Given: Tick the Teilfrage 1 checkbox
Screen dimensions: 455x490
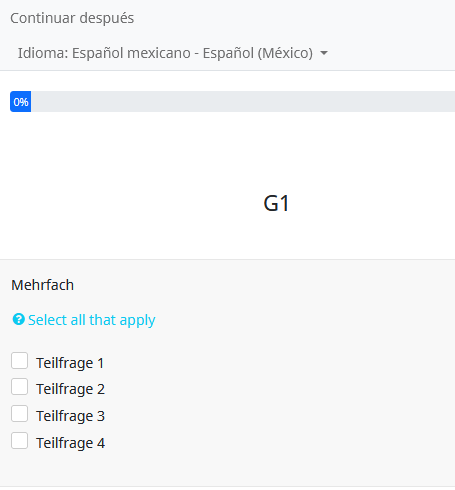Looking at the screenshot, I should (19, 361).
